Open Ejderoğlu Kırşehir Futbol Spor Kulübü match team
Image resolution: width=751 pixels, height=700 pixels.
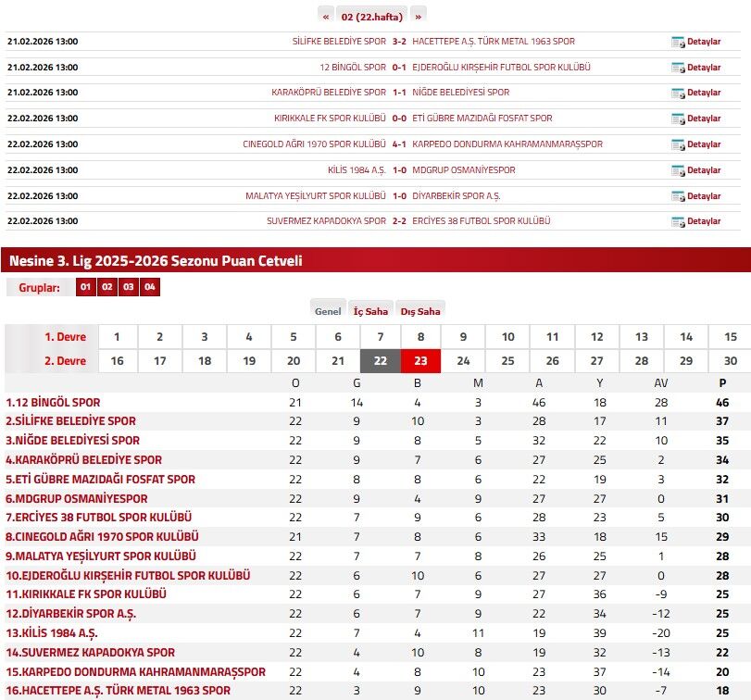coord(501,68)
